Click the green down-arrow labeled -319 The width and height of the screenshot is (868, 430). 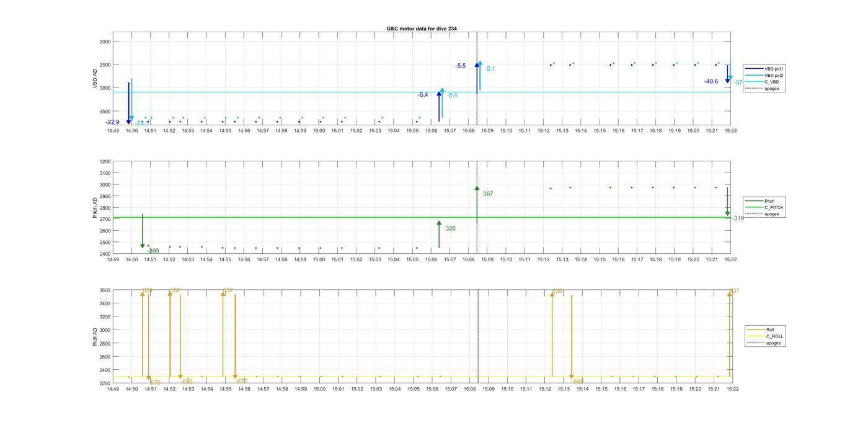coord(727,202)
